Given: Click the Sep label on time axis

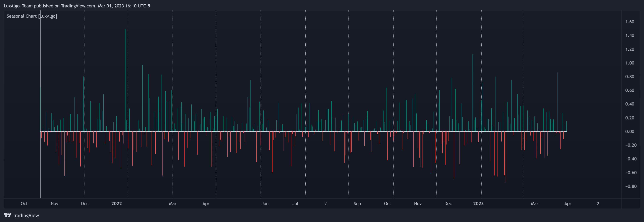Looking at the screenshot, I should 357,204.
